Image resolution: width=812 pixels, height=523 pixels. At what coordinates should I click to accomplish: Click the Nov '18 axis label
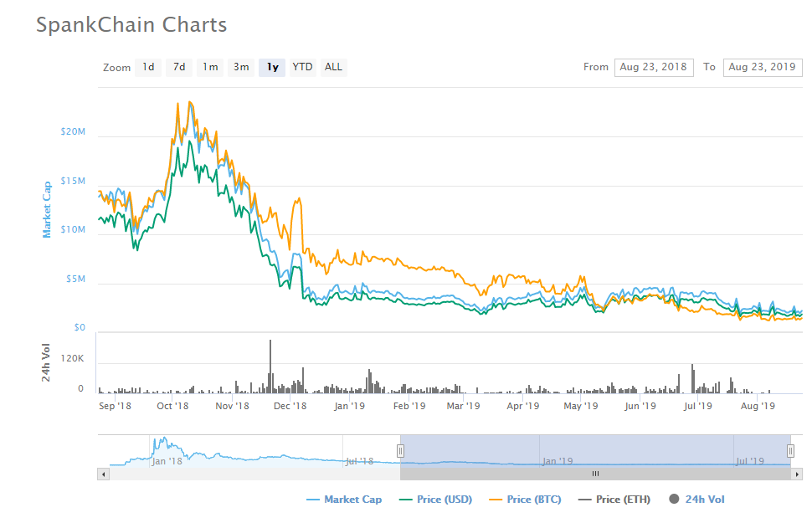232,406
